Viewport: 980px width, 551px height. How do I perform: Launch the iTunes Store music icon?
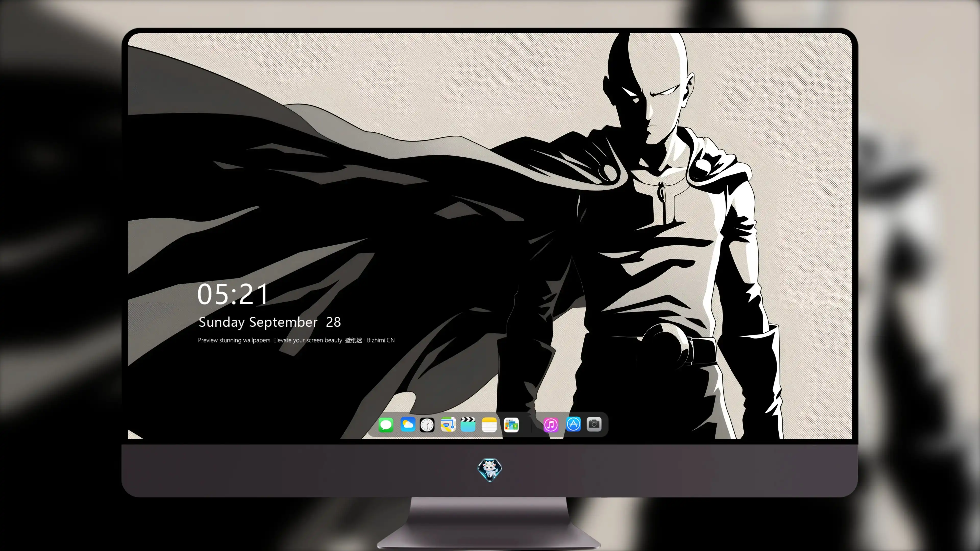[551, 425]
